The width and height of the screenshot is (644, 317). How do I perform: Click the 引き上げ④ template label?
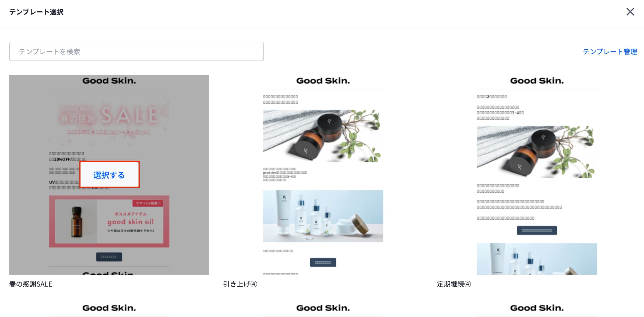[x=240, y=284]
